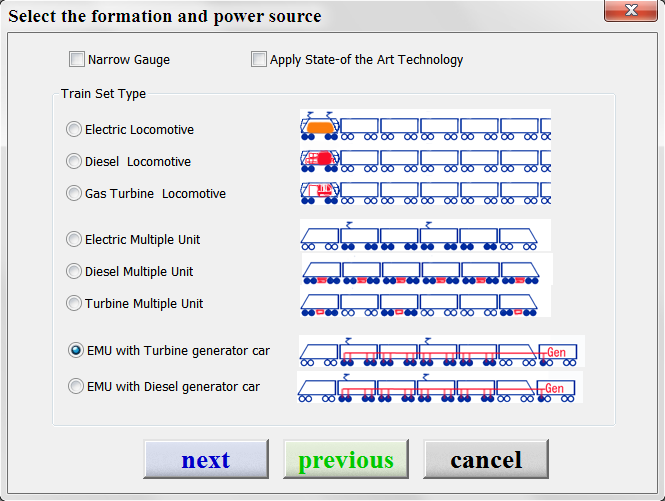The height and width of the screenshot is (501, 665).
Task: Click the EMU Diesel generator train diagram
Action: coord(440,387)
